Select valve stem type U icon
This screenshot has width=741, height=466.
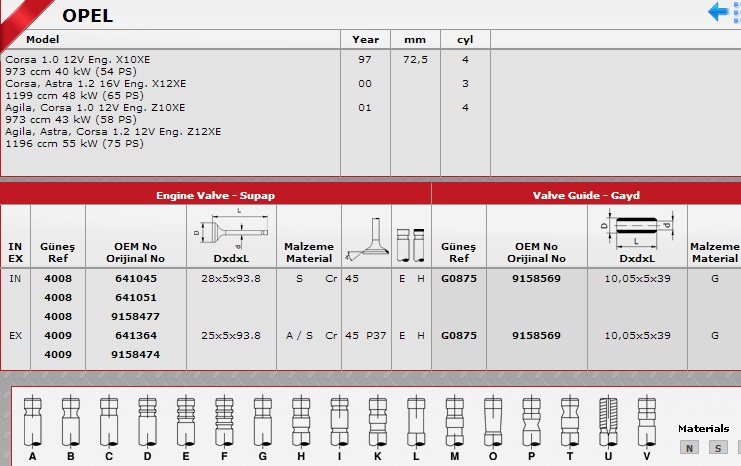coord(609,418)
